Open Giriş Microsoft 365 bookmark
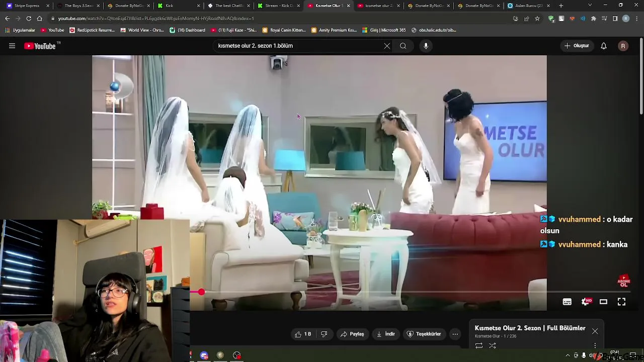Viewport: 644px width, 362px height. (x=384, y=30)
